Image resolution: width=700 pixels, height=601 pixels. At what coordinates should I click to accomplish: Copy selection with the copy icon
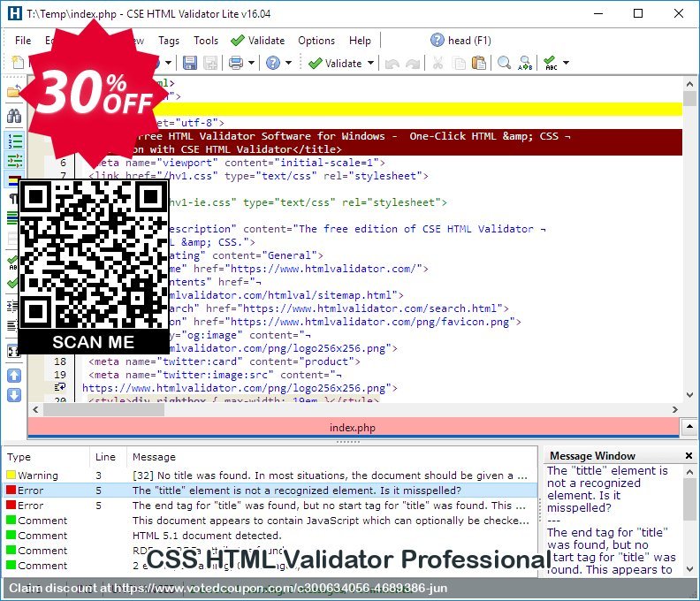tap(459, 63)
